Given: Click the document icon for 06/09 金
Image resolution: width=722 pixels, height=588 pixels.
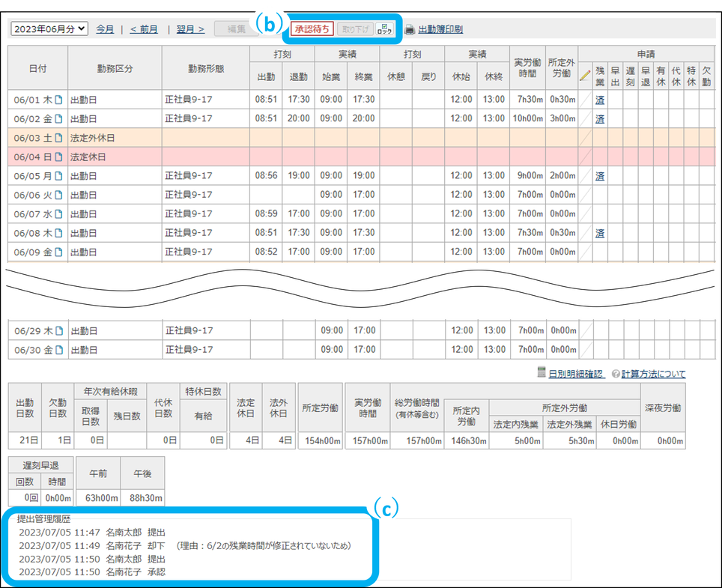Looking at the screenshot, I should [59, 252].
